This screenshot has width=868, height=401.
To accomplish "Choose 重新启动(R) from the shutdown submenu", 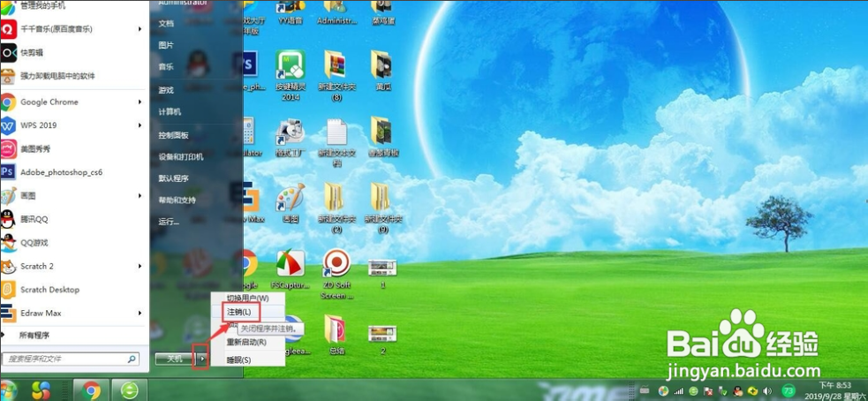I will [246, 343].
